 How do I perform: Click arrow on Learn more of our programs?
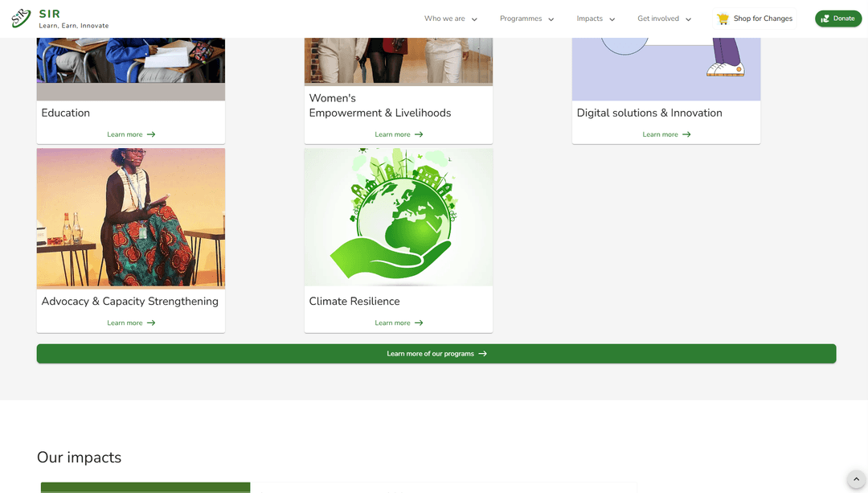tap(482, 354)
